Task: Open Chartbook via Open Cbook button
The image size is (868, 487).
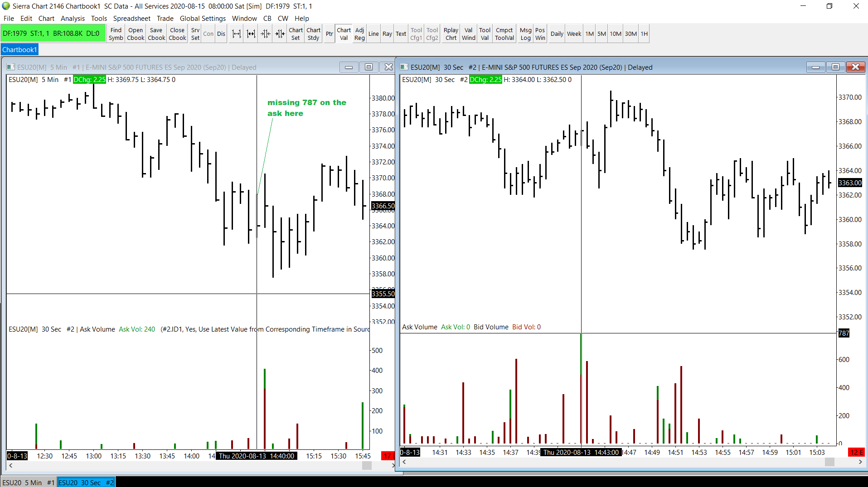Action: click(x=136, y=34)
